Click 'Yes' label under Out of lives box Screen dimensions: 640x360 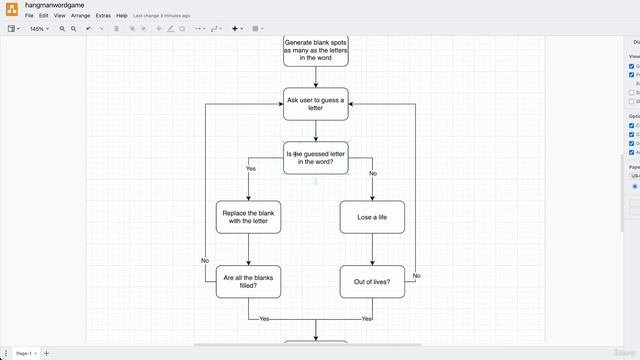(x=367, y=319)
